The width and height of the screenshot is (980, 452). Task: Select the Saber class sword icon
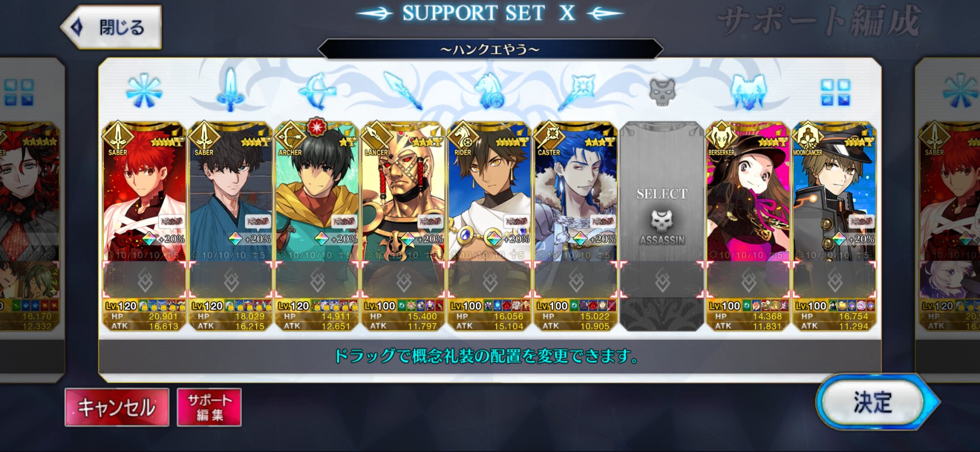(x=230, y=90)
